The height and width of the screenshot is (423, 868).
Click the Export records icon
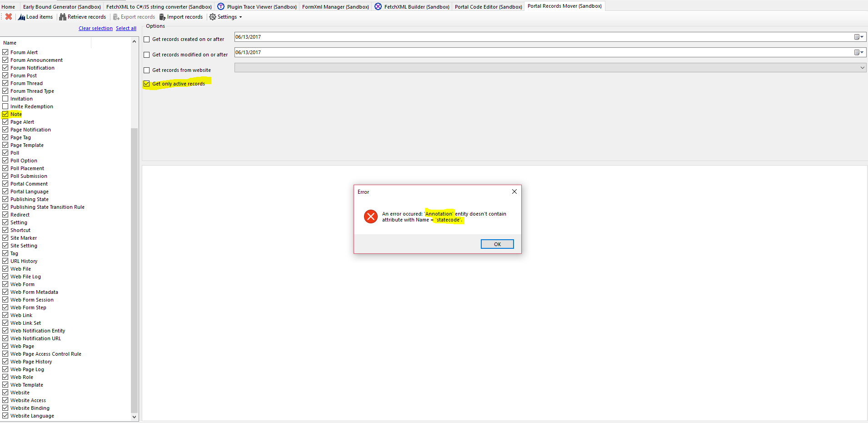(x=116, y=17)
